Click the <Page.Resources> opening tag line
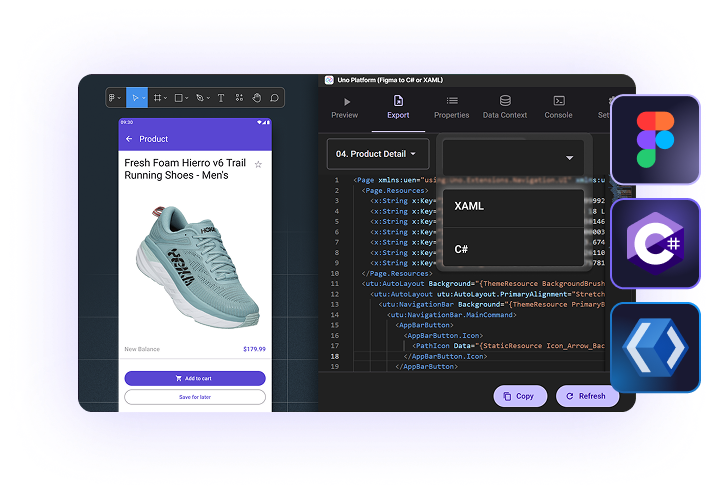 pos(395,190)
